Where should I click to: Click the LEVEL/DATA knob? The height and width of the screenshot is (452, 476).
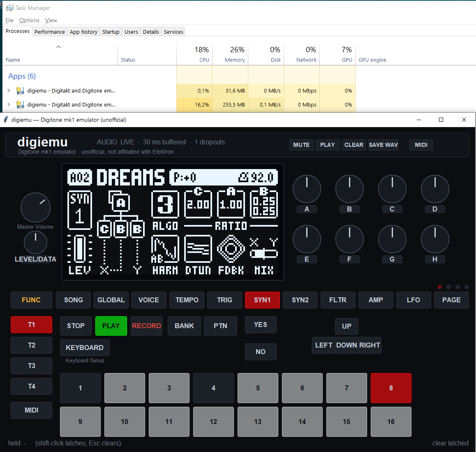coord(35,242)
